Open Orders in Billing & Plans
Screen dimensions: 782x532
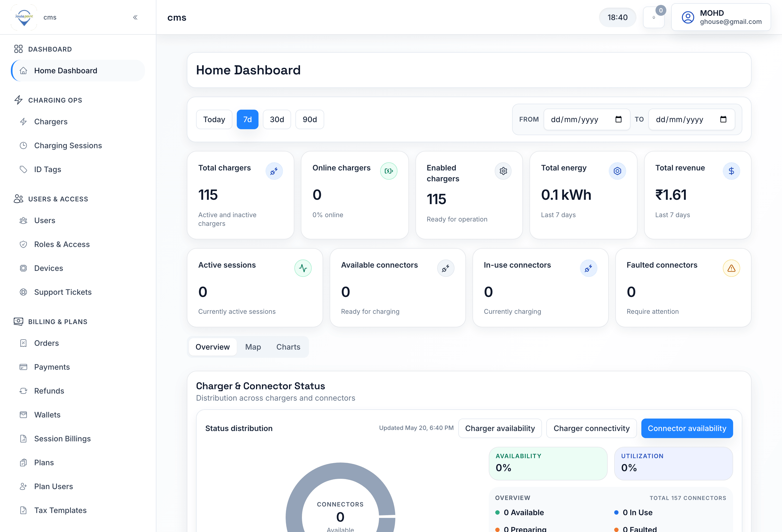click(x=78, y=343)
